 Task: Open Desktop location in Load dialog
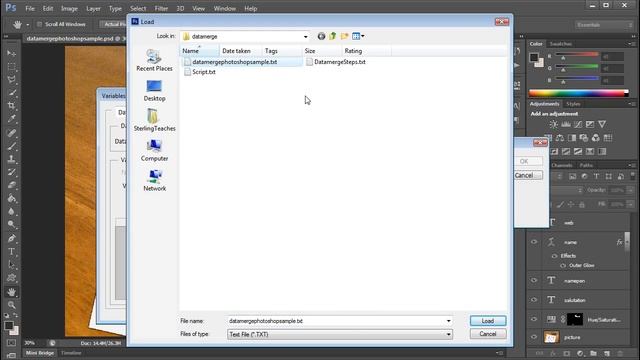(x=154, y=91)
